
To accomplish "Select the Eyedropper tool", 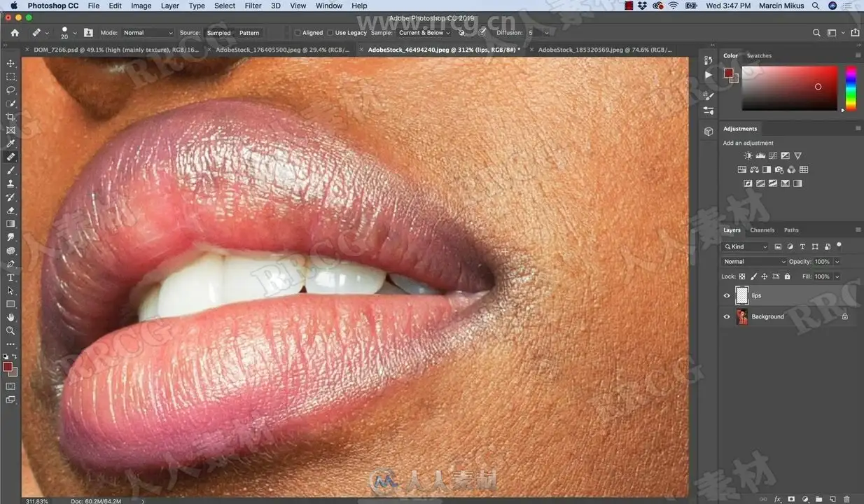I will click(11, 143).
